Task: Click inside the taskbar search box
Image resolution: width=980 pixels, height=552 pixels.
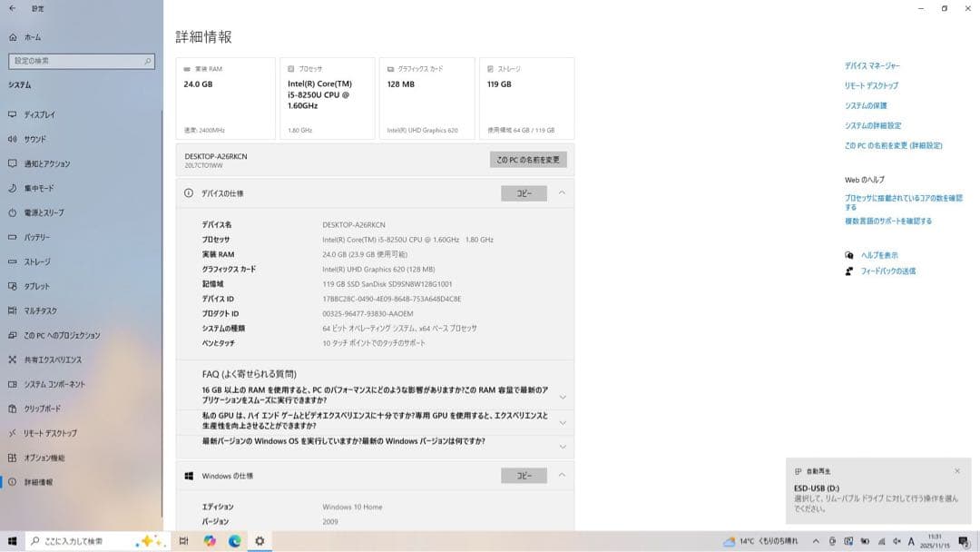Action: [73, 540]
